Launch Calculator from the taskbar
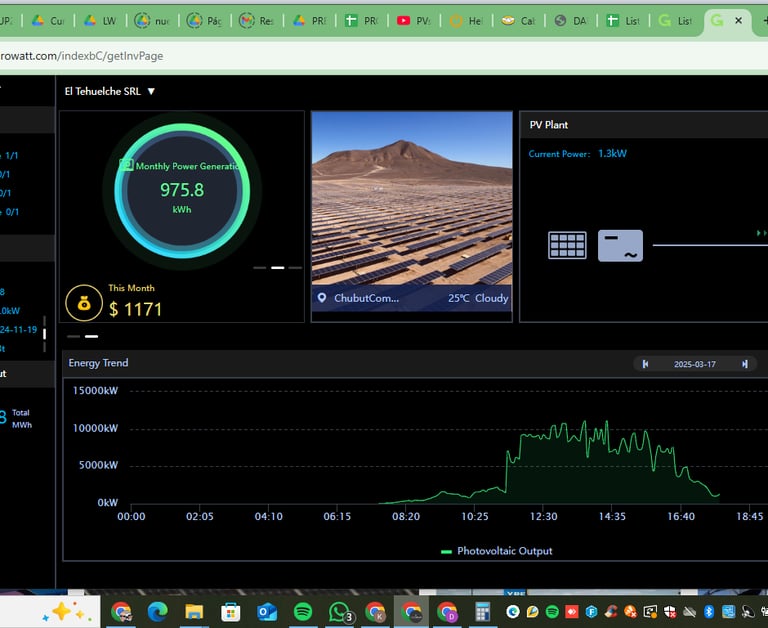This screenshot has height=628, width=768. click(x=482, y=611)
